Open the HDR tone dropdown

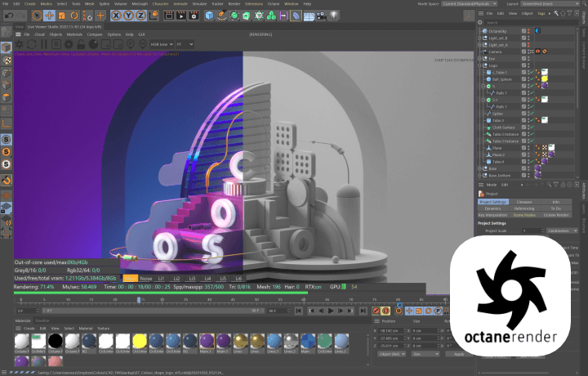162,44
